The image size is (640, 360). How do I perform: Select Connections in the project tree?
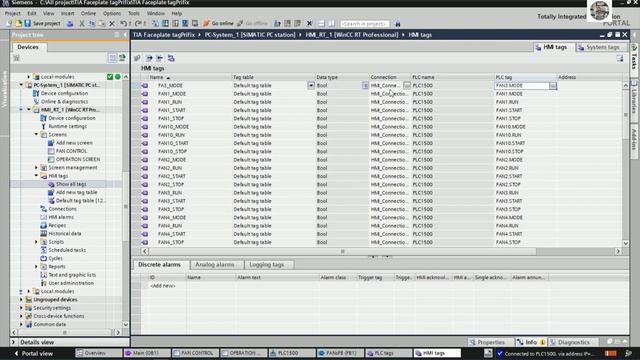[62, 209]
